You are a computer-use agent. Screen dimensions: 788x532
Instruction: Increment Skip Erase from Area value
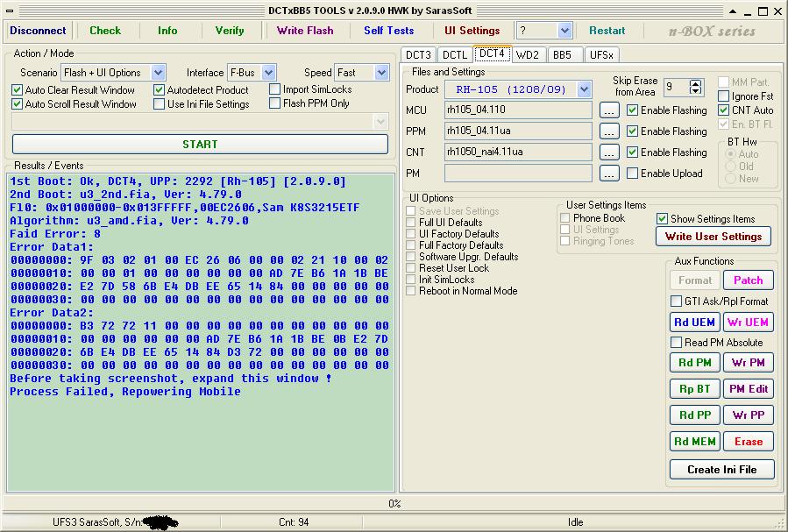tap(696, 83)
